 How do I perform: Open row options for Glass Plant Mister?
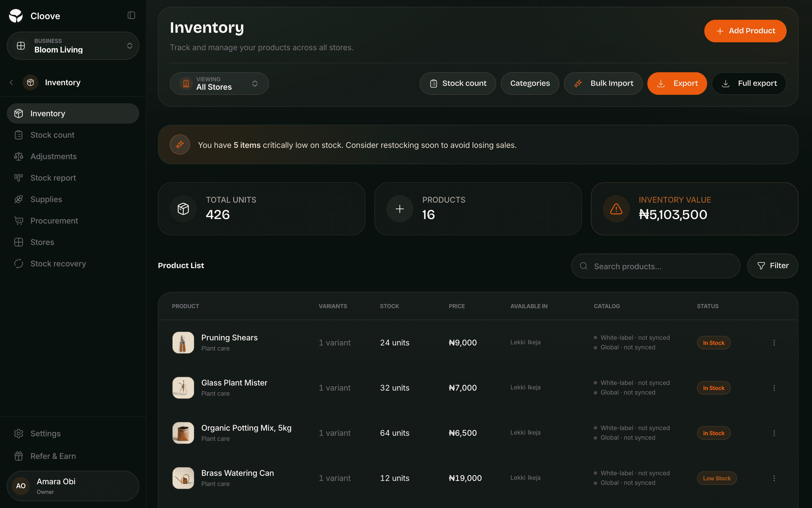point(774,388)
